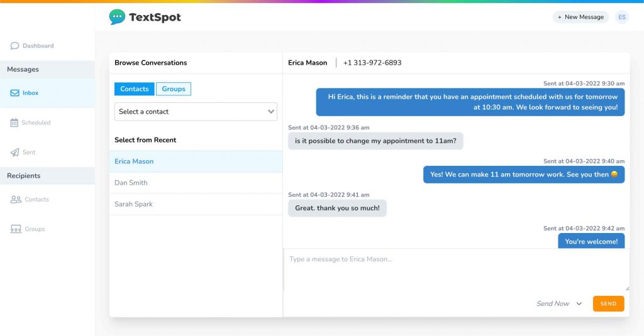Screen dimensions: 644x336
Task: Click the Scheduled calendar icon
Action: coord(14,122)
